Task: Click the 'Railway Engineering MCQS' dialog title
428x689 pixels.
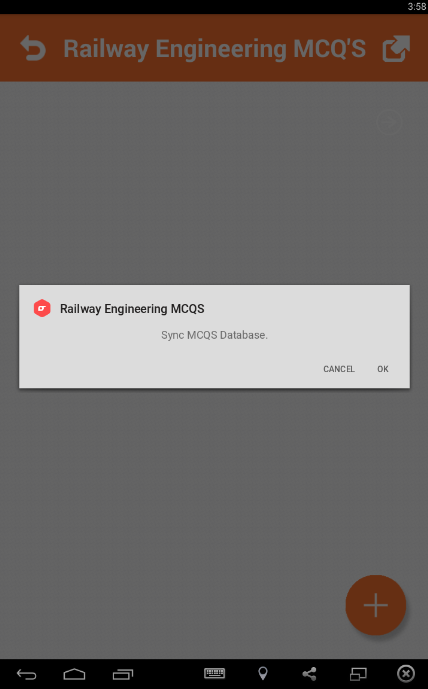Action: coord(132,309)
